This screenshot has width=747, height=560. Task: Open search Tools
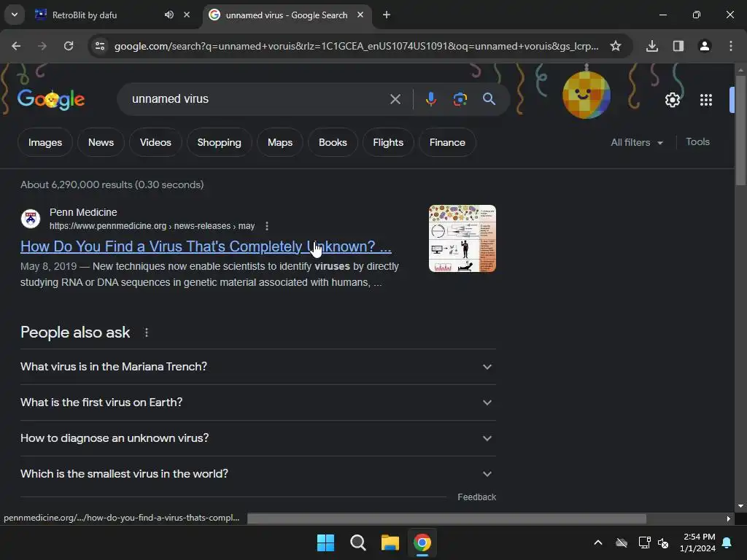[697, 142]
